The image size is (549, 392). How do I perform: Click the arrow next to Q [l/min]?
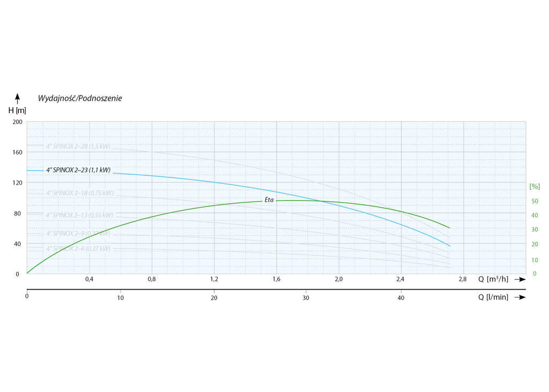[x=518, y=297]
